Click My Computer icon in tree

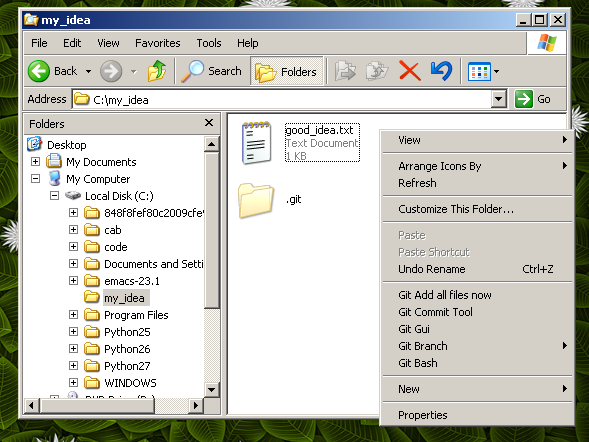55,178
